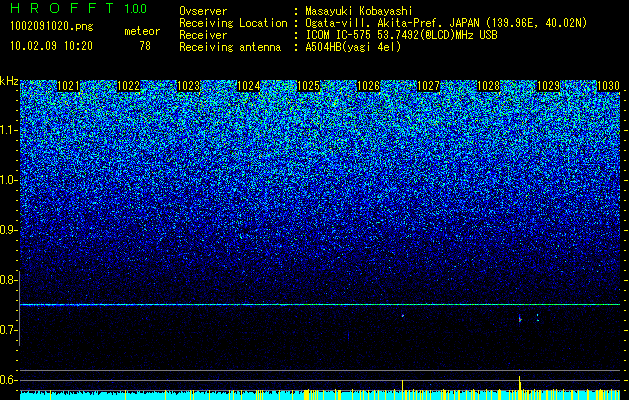Click the 0.9 kHz axis label

[x=8, y=230]
